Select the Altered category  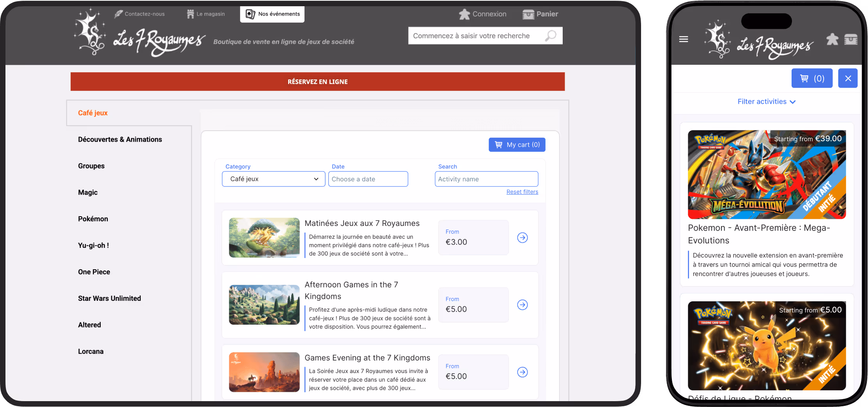tap(89, 325)
